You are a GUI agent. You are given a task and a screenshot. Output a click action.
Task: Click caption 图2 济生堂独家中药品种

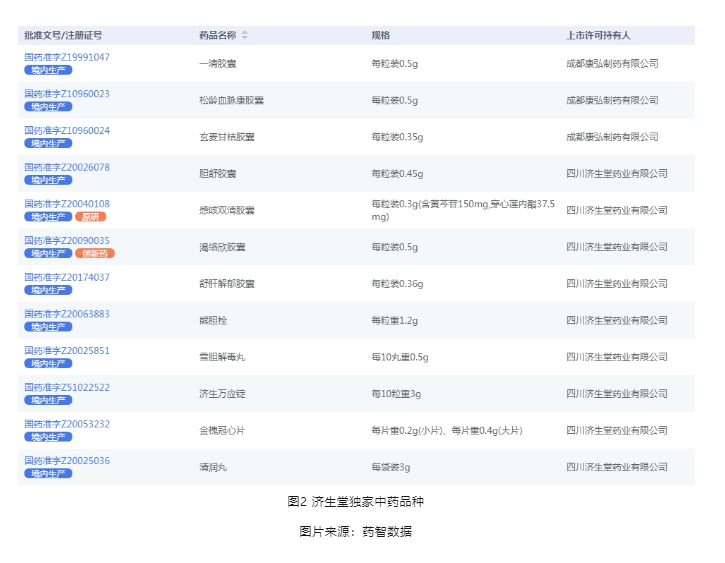[356, 502]
